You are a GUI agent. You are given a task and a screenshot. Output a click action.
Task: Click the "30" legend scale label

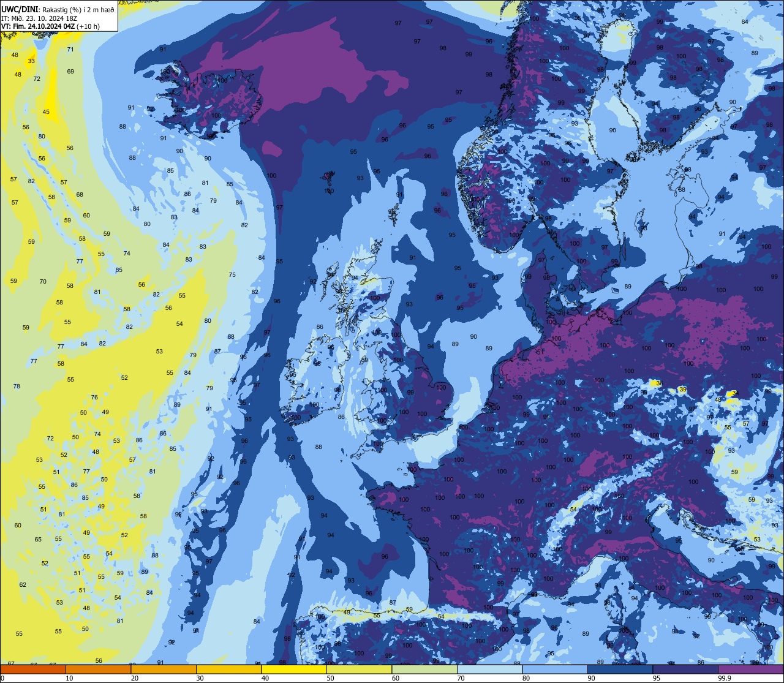coord(200,678)
